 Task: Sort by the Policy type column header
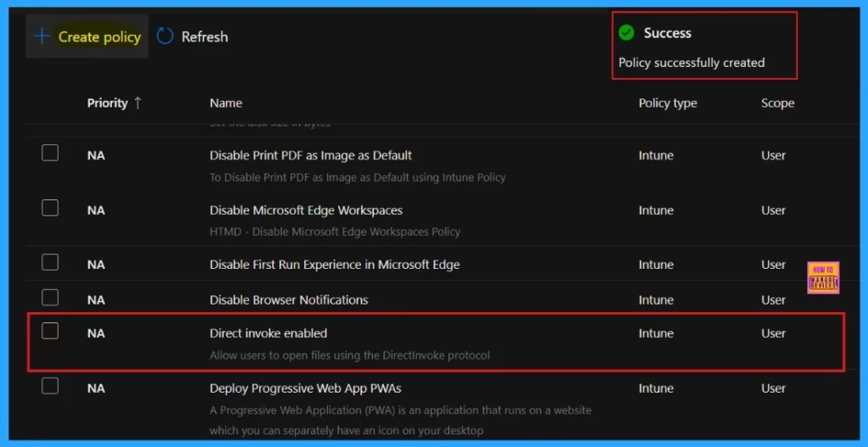(668, 103)
